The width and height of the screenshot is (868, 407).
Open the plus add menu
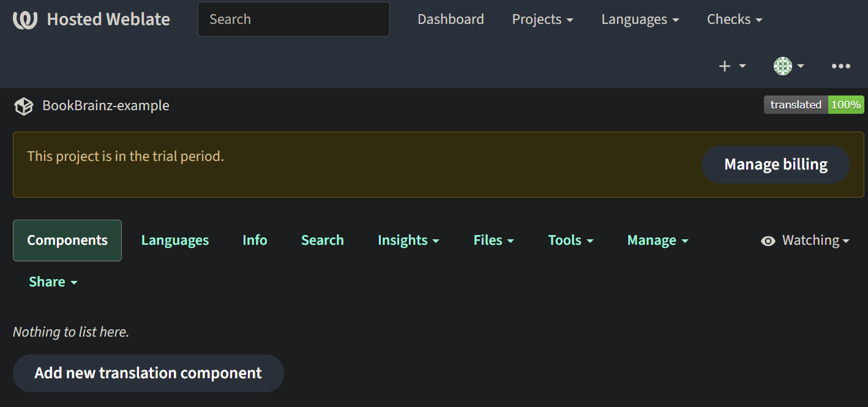[732, 66]
